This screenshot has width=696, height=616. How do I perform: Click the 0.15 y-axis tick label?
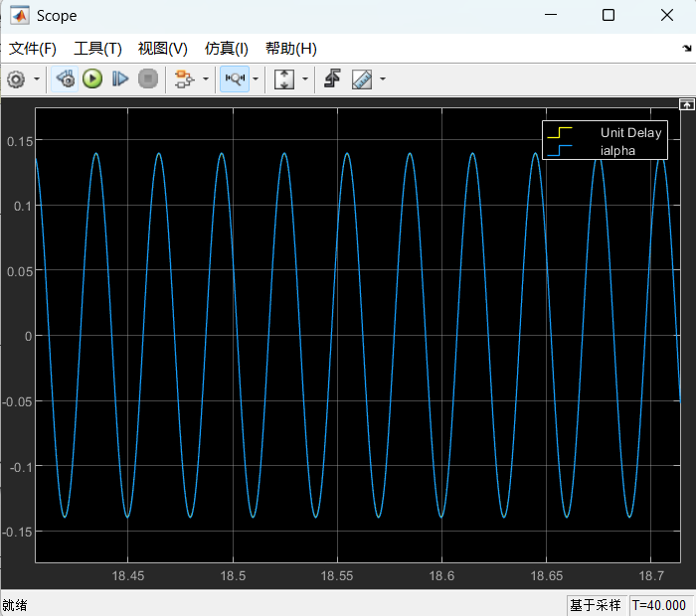[x=20, y=142]
